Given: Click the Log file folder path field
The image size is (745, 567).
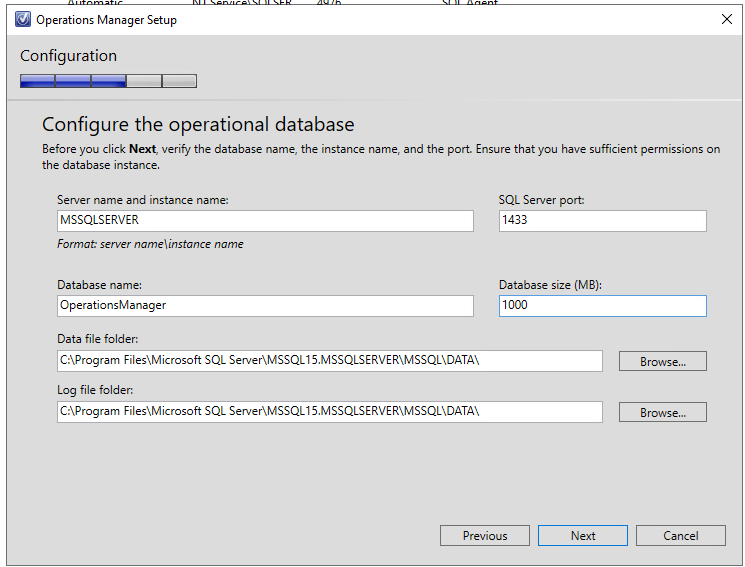Looking at the screenshot, I should click(x=330, y=412).
